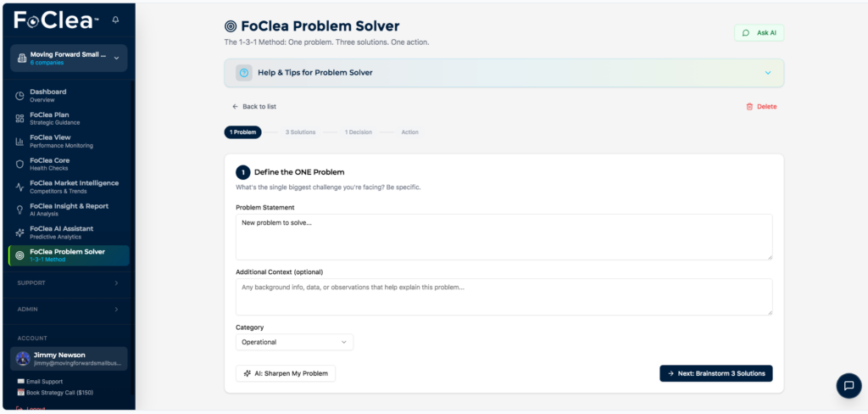Go to the 3 Solutions step
Viewport: 868px width, 414px height.
[300, 132]
